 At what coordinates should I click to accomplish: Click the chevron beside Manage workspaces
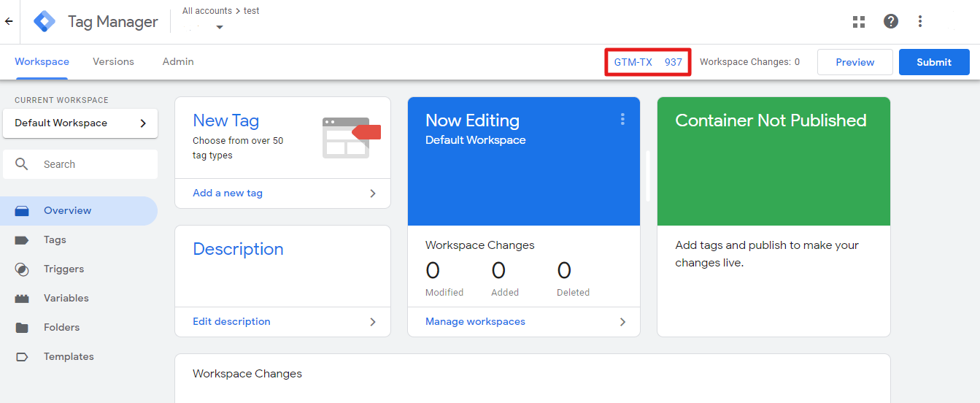(622, 322)
